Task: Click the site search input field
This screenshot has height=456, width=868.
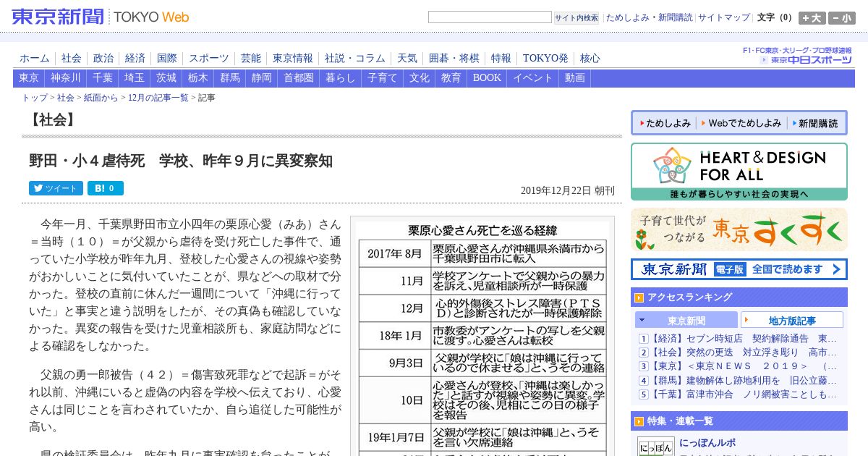Action: tap(490, 17)
